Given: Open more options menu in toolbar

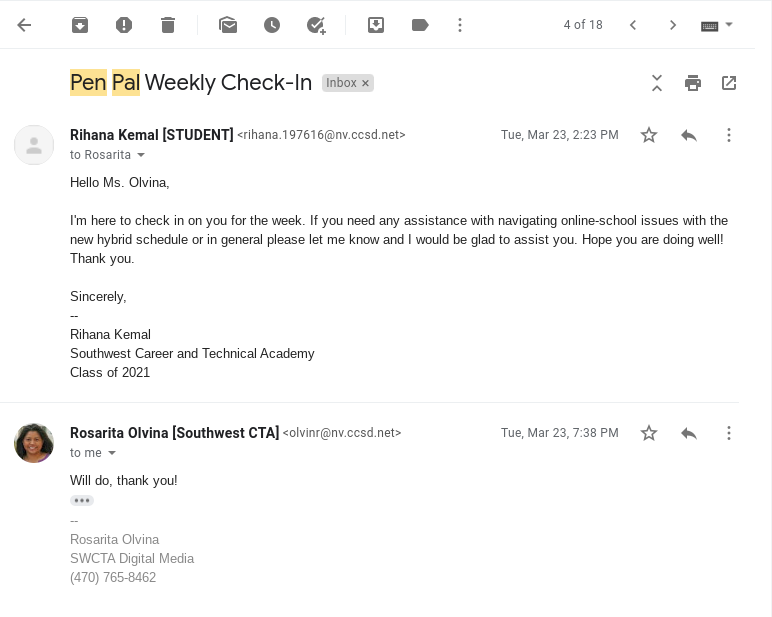Looking at the screenshot, I should [x=460, y=25].
